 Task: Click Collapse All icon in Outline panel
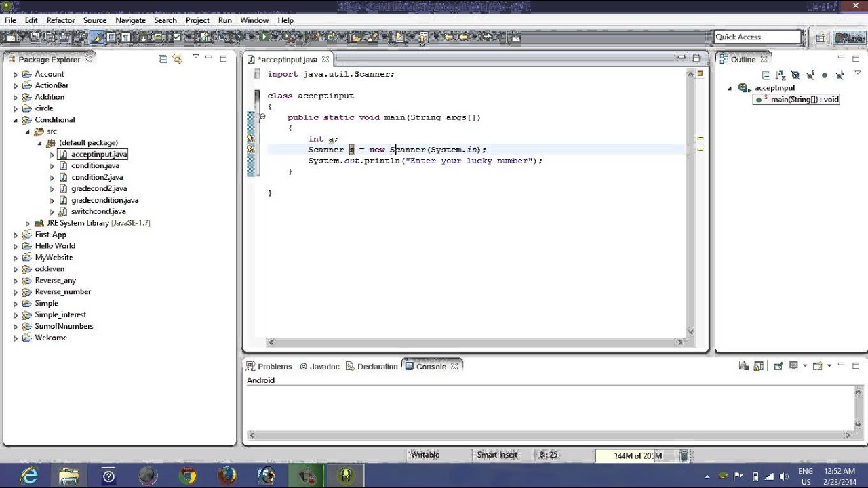[x=766, y=75]
